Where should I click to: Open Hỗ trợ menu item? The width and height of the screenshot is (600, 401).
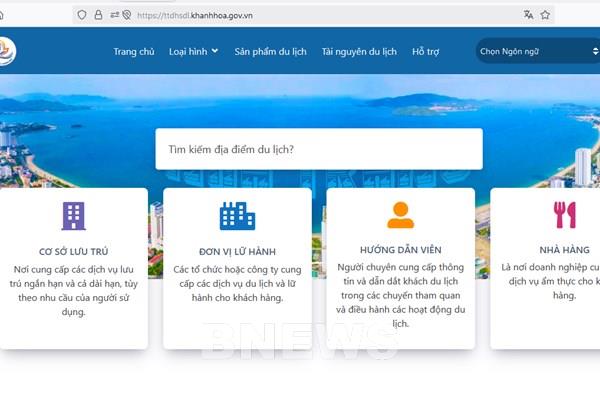point(426,52)
